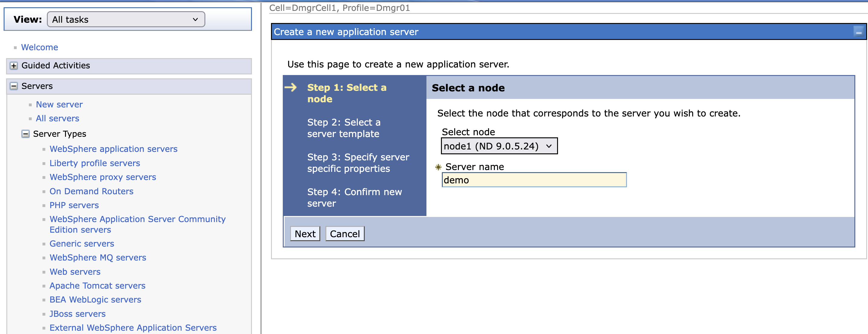Open WebSphere application servers

pos(113,149)
